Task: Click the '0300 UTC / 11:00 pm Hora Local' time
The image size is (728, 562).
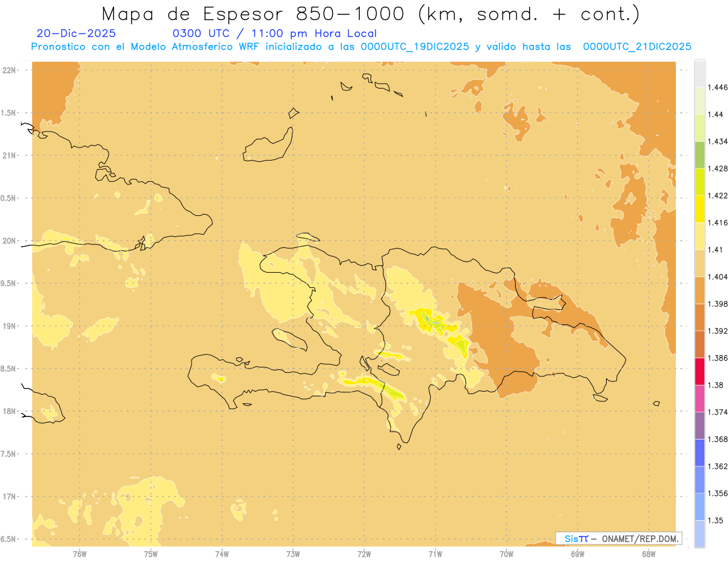Action: coord(275,34)
